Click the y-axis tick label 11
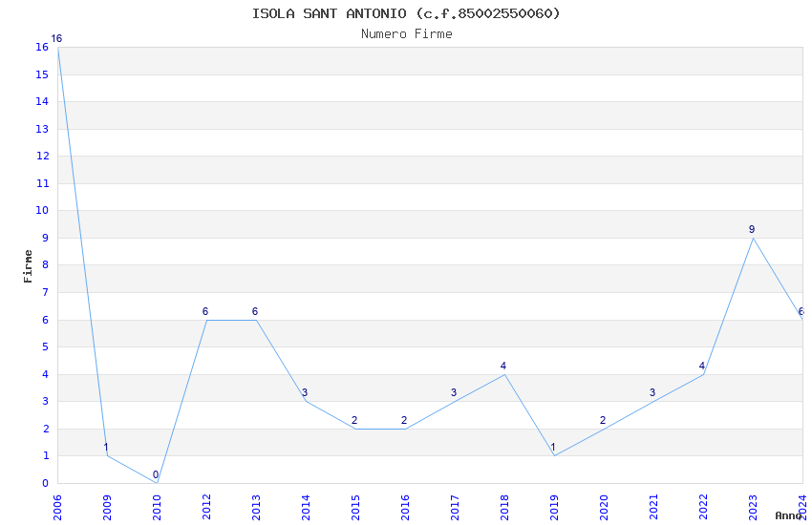Viewport: 812px width, 525px height. coord(42,183)
